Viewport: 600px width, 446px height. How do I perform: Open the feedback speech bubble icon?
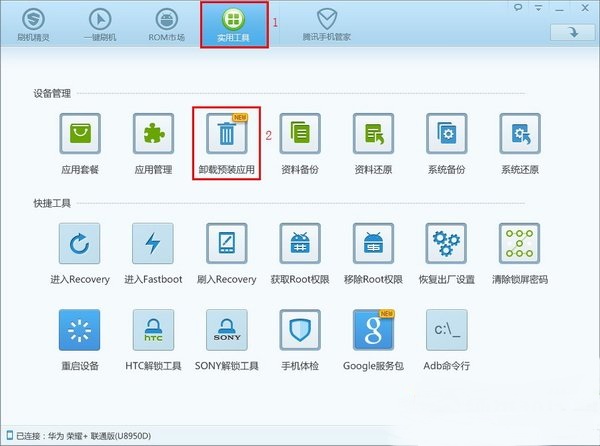click(518, 7)
